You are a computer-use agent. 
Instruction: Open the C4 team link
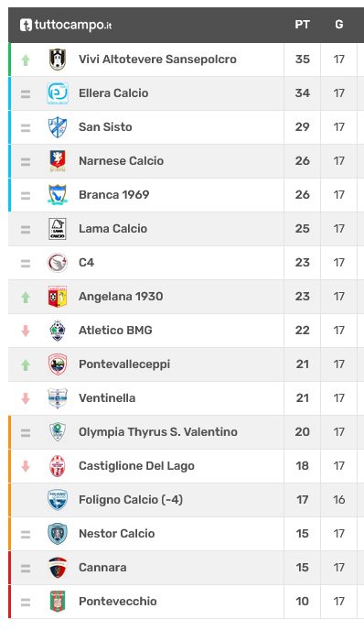click(x=86, y=263)
